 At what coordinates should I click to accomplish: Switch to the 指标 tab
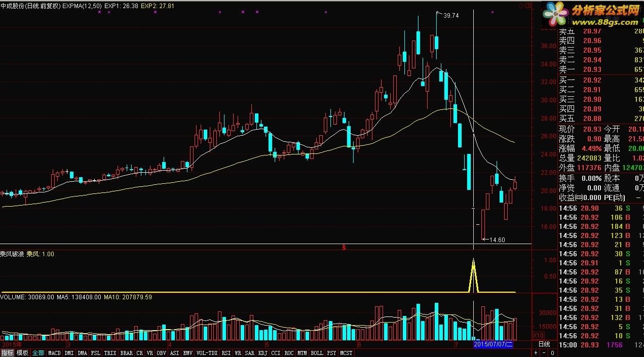pos(7,353)
